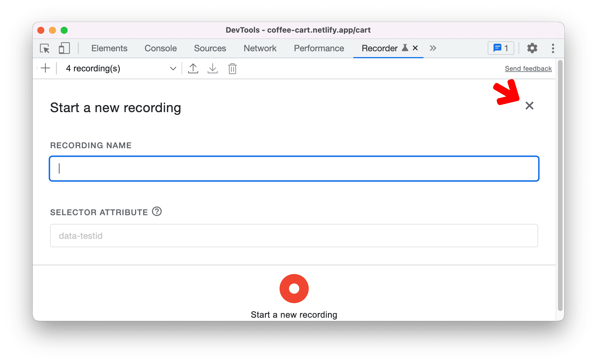Close the new recording dialog

pos(530,106)
